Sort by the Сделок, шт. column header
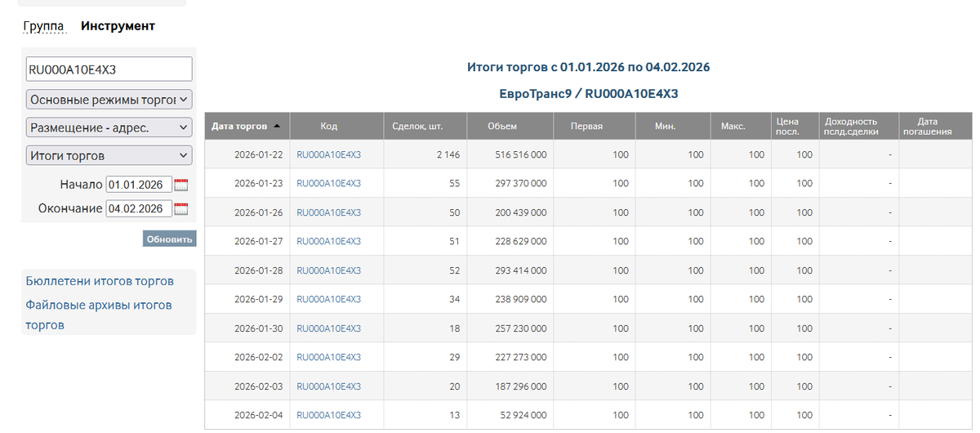 coord(417,127)
